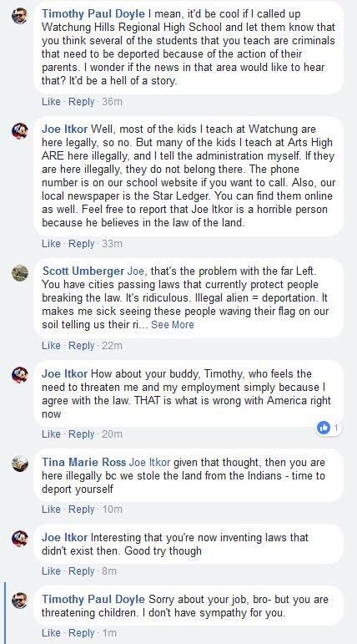Reply to Joe Itkor's 33m comment
357x644 pixels.
81,244
